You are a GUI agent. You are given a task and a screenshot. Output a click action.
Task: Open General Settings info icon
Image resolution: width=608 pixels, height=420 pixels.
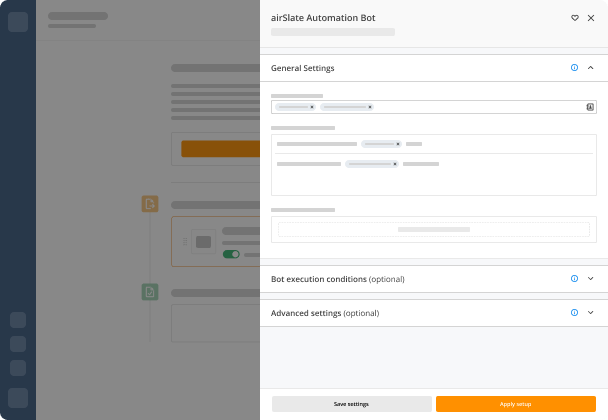coord(574,67)
